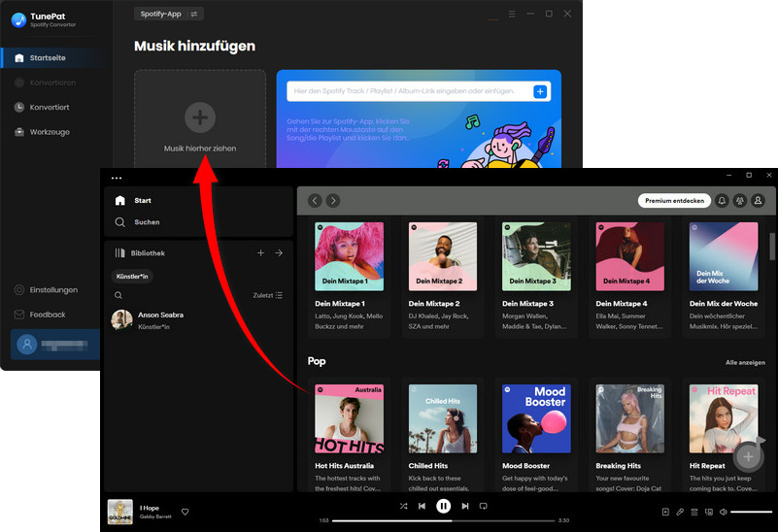This screenshot has width=778, height=532.
Task: Open Chilled Hits playlist cover
Action: pos(443,418)
